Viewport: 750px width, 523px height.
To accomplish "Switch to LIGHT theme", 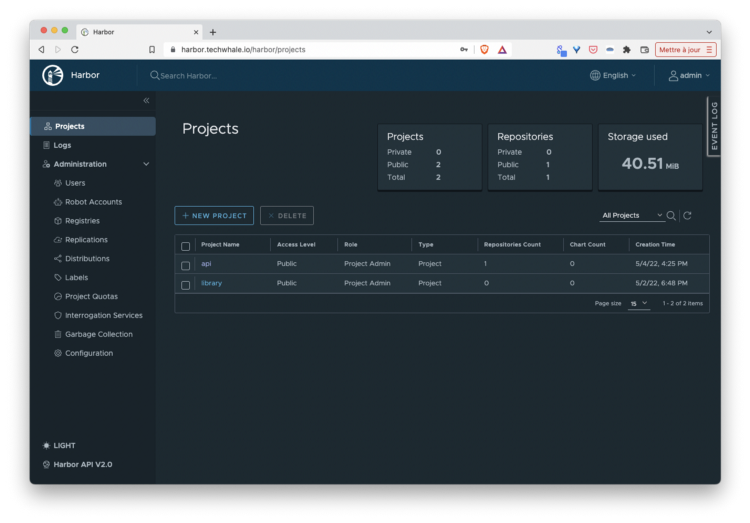I will pyautogui.click(x=59, y=445).
